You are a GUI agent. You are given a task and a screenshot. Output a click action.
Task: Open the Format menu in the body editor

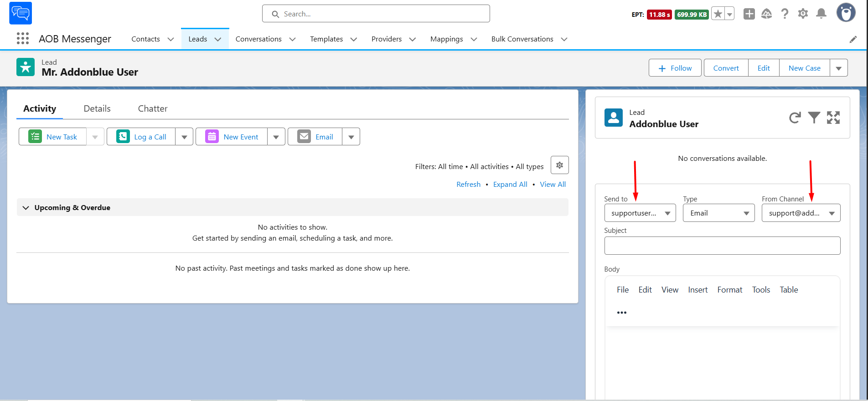coord(729,290)
